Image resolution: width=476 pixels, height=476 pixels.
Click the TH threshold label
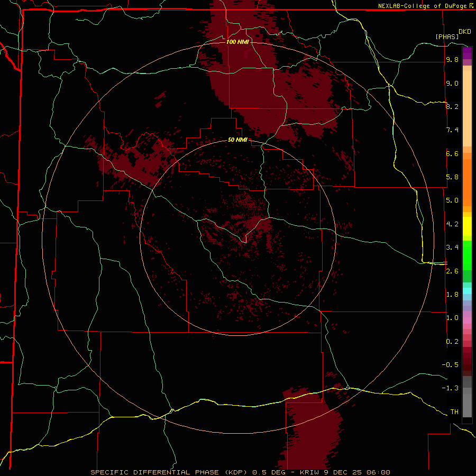tap(454, 411)
